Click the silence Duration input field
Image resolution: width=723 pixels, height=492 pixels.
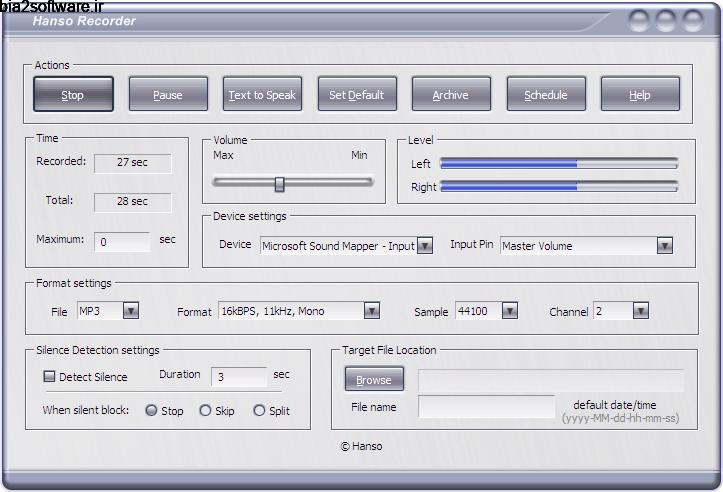239,377
